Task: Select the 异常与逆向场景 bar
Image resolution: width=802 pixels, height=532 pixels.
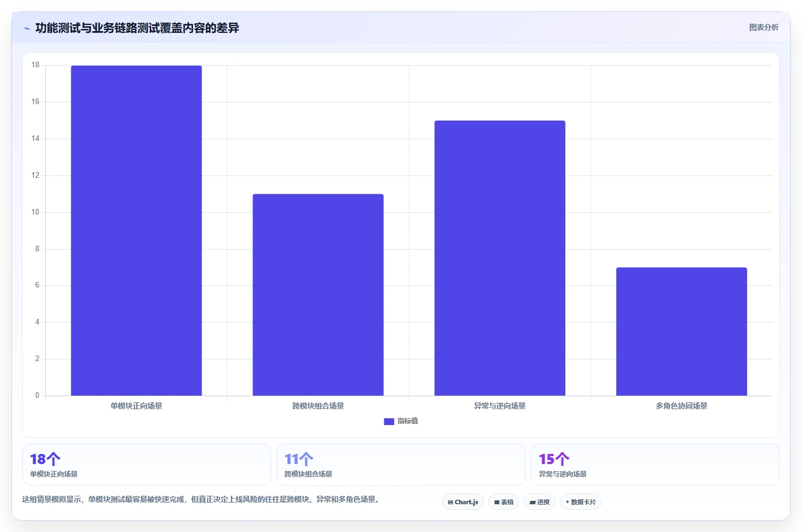Action: (500, 258)
